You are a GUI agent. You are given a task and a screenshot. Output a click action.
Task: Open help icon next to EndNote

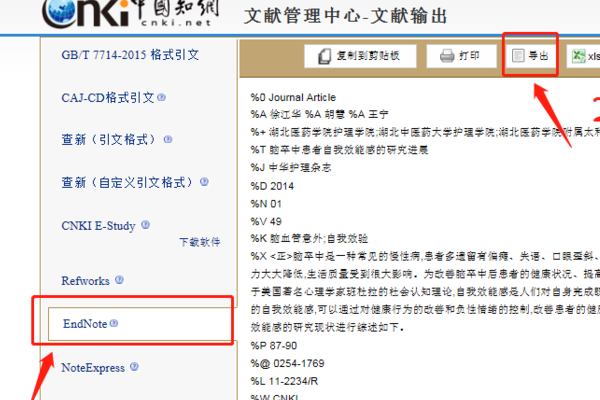114,323
